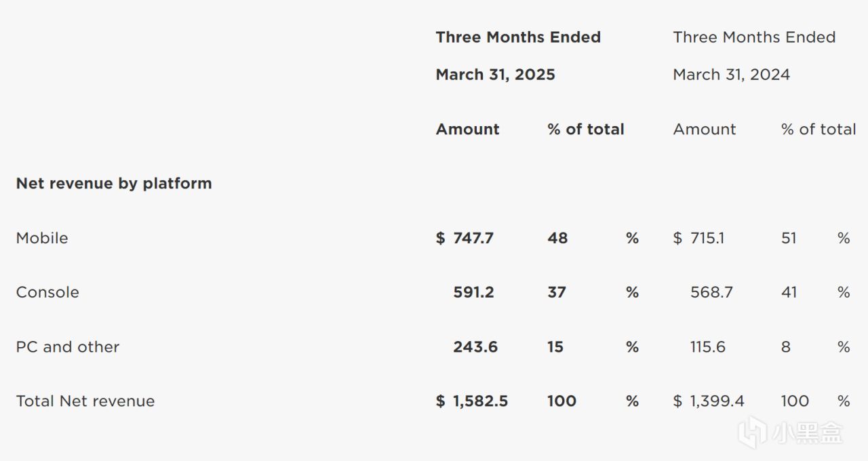Select the bold Amount header for 2025

click(x=467, y=129)
